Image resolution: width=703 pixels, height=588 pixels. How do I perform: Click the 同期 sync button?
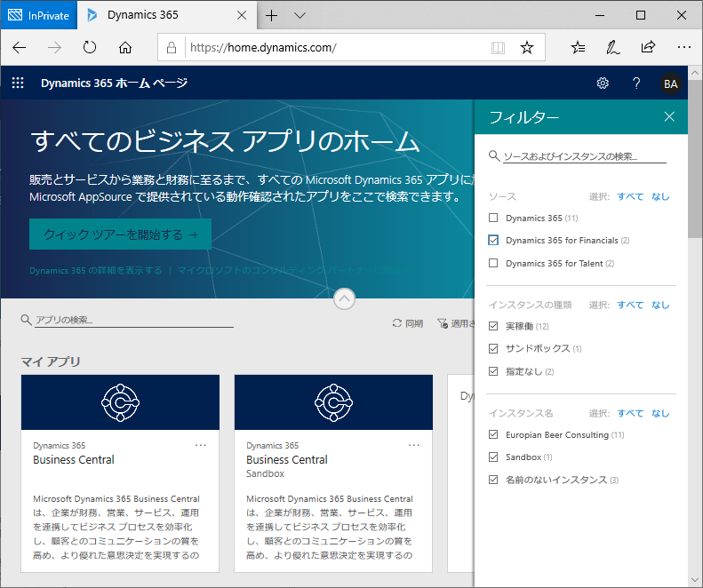408,323
